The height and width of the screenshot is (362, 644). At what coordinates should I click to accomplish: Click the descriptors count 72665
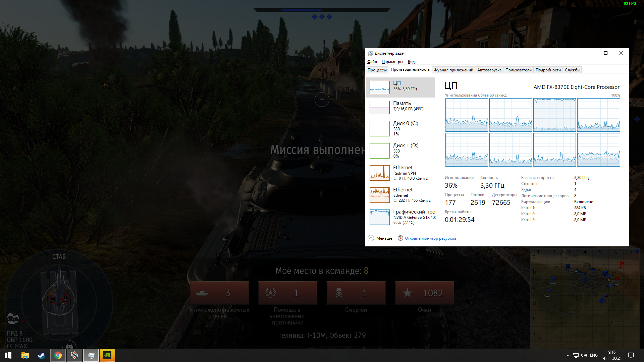tap(501, 202)
